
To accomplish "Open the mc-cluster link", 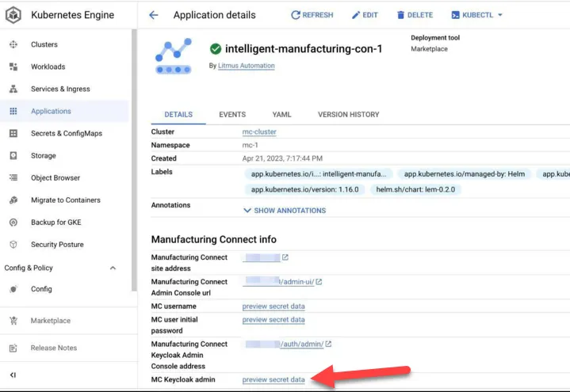I will 259,132.
